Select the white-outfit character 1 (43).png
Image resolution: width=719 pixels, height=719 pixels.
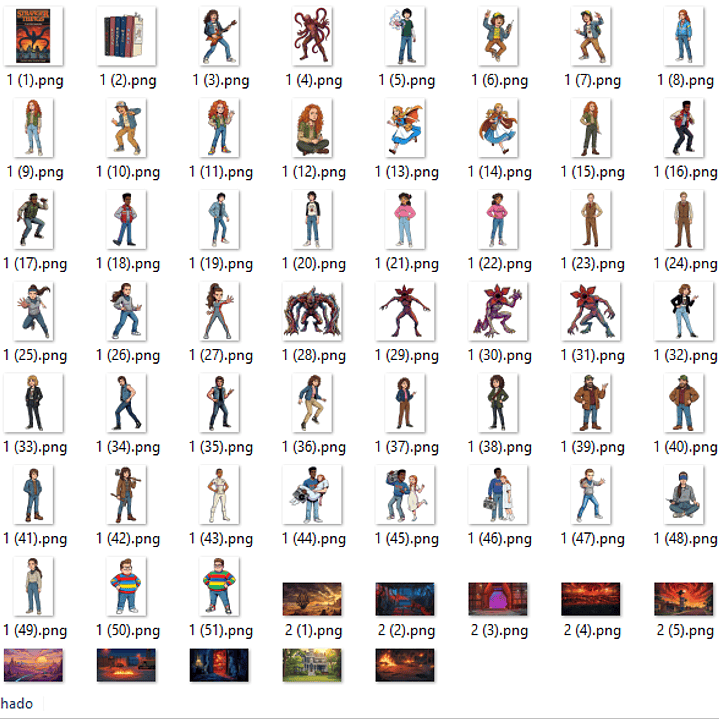219,494
